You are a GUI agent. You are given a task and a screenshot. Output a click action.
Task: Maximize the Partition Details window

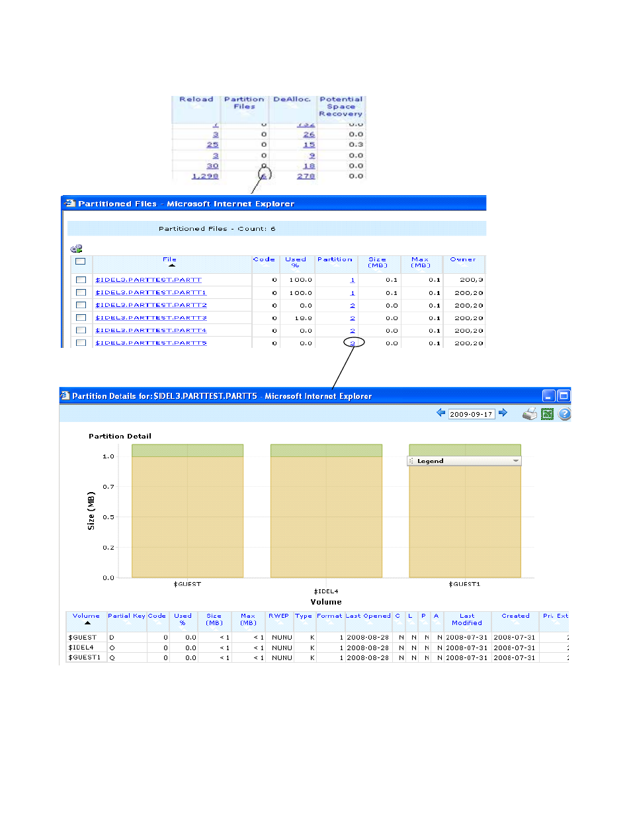pyautogui.click(x=564, y=396)
